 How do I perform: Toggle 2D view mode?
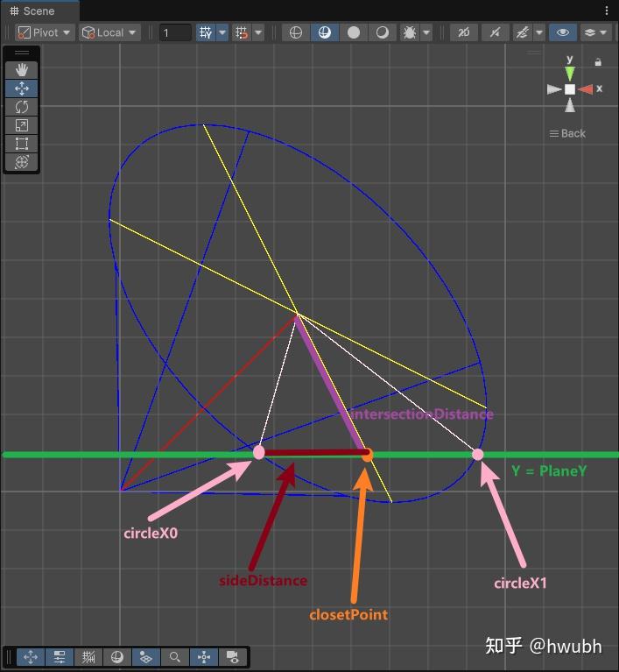(x=464, y=32)
